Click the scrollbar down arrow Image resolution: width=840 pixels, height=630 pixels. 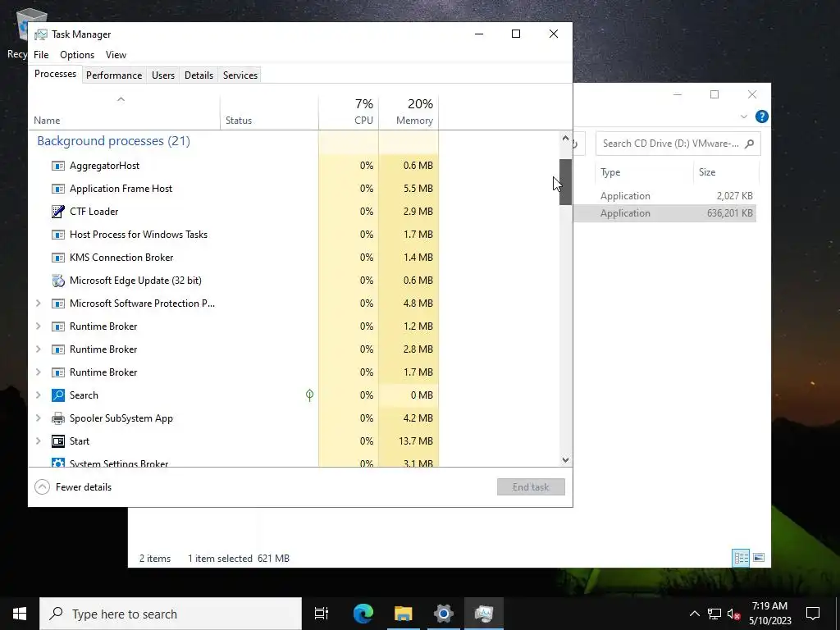[565, 459]
